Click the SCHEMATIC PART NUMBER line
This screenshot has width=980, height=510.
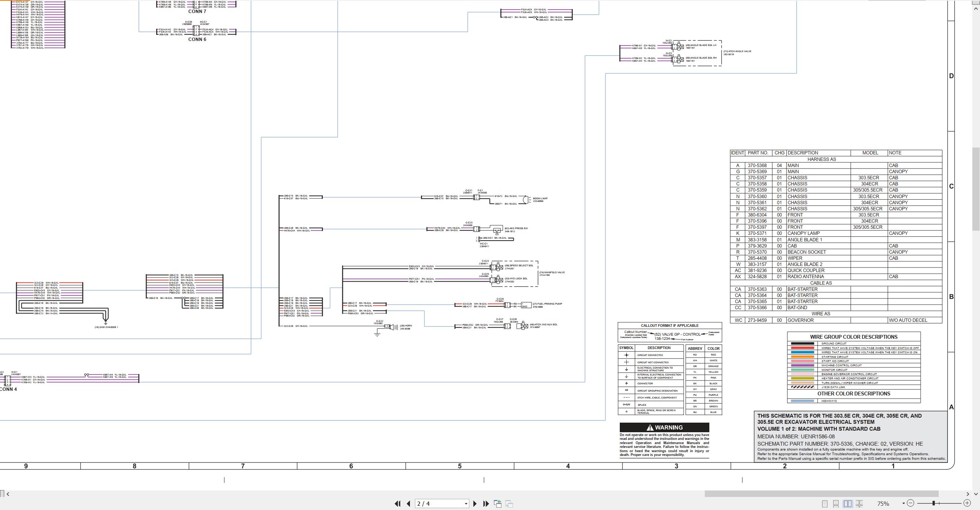(840, 444)
